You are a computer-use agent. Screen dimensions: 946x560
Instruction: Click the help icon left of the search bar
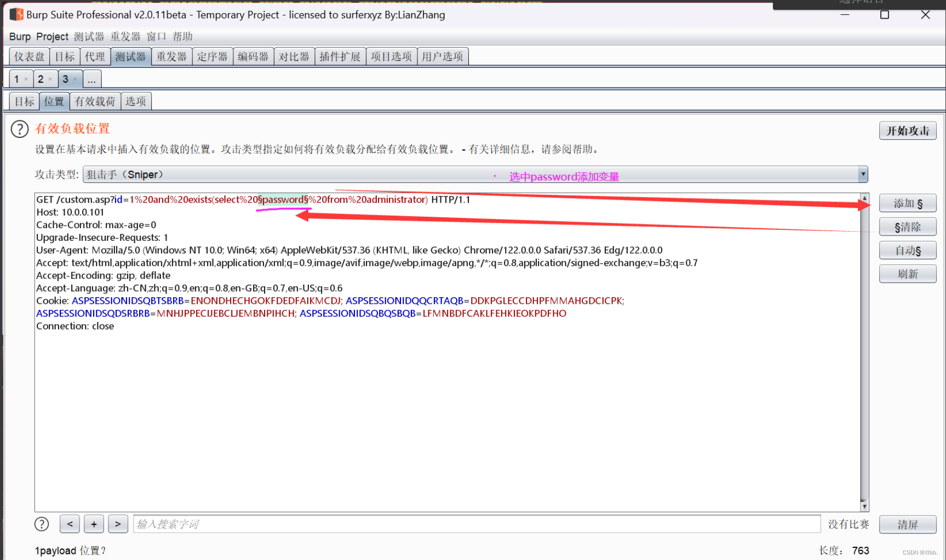42,524
